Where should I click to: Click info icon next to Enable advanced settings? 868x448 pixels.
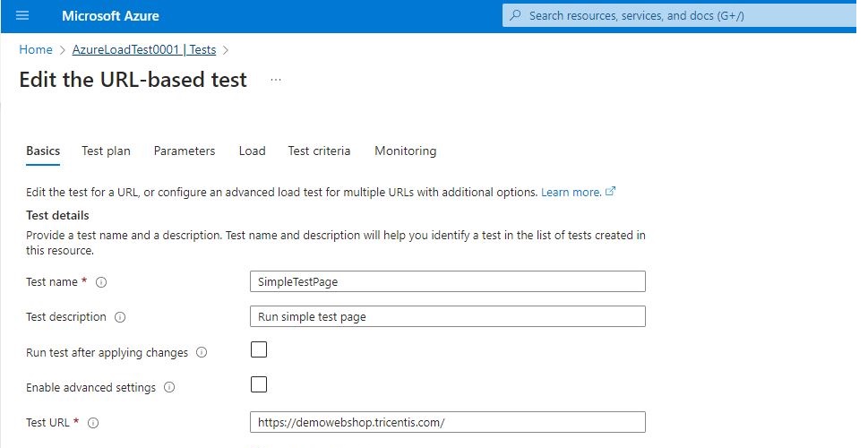(x=169, y=388)
